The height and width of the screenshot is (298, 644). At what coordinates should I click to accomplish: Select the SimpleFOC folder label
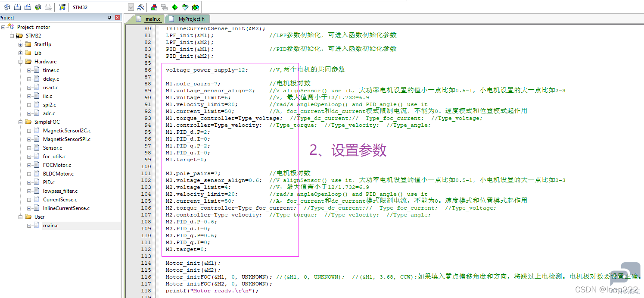[47, 122]
